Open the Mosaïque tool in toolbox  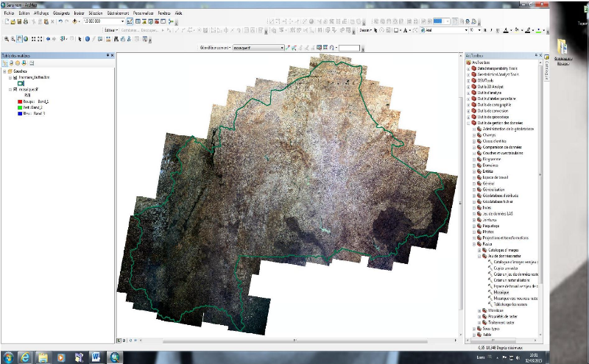500,292
